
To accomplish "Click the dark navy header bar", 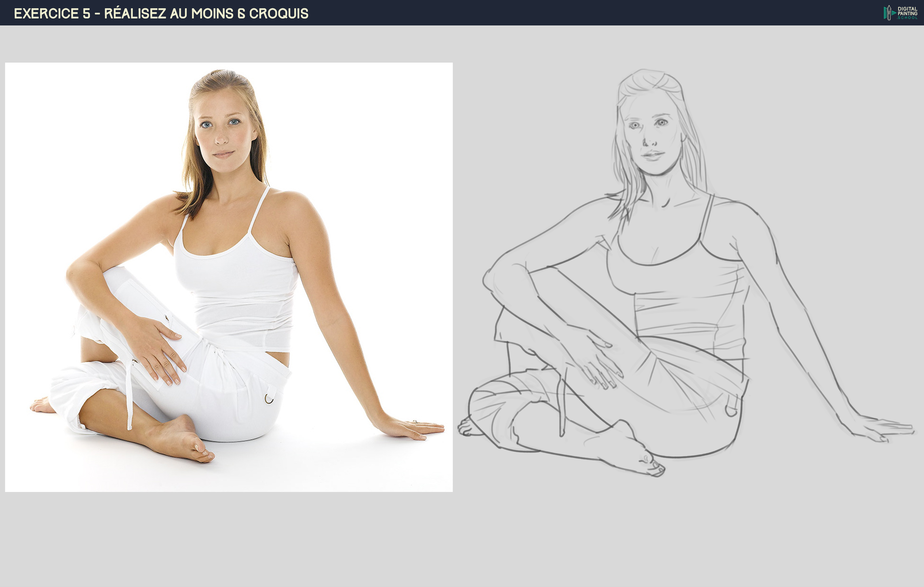I will [537, 13].
